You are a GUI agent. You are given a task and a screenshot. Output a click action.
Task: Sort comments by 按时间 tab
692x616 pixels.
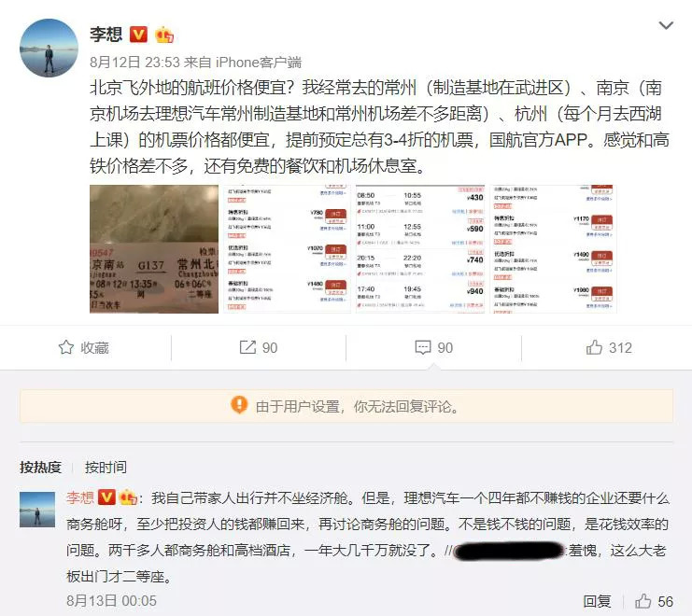tap(106, 467)
